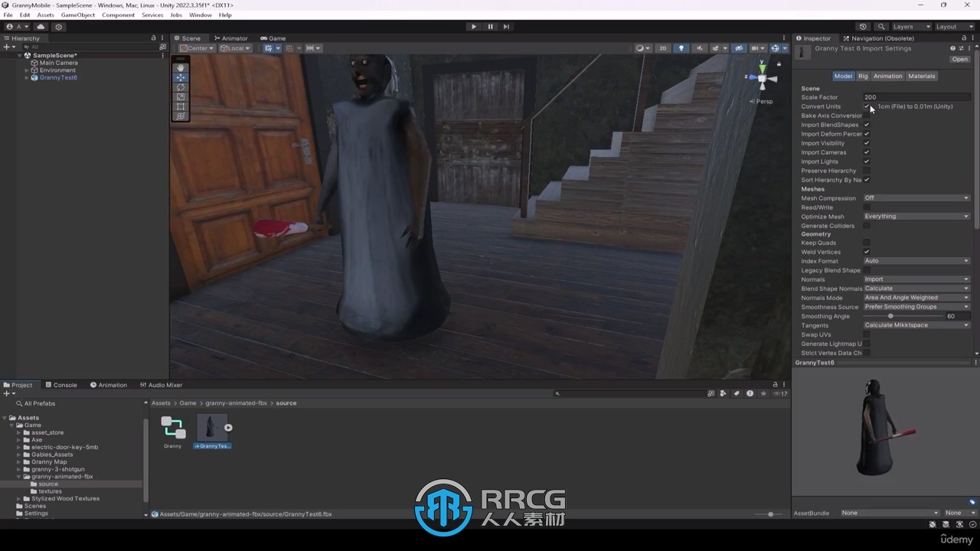Expand GrannyTest6 in Hierarchy
This screenshot has height=551, width=980.
(27, 77)
